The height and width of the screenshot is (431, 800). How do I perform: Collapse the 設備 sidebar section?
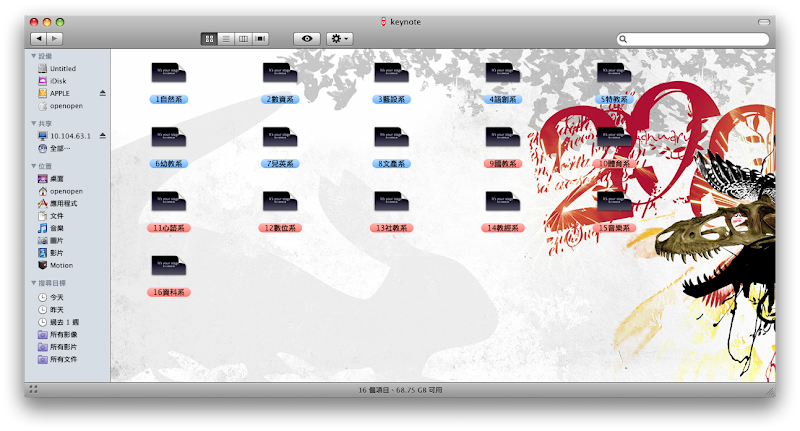(33, 56)
